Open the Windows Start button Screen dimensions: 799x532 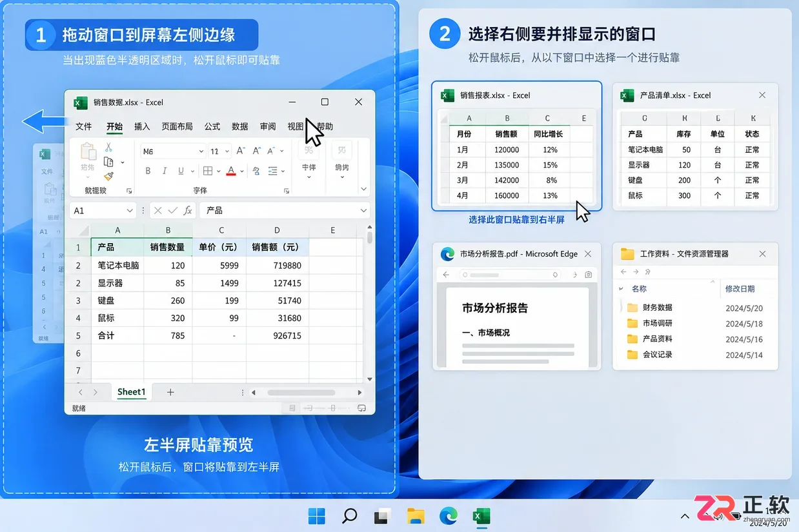click(x=317, y=516)
